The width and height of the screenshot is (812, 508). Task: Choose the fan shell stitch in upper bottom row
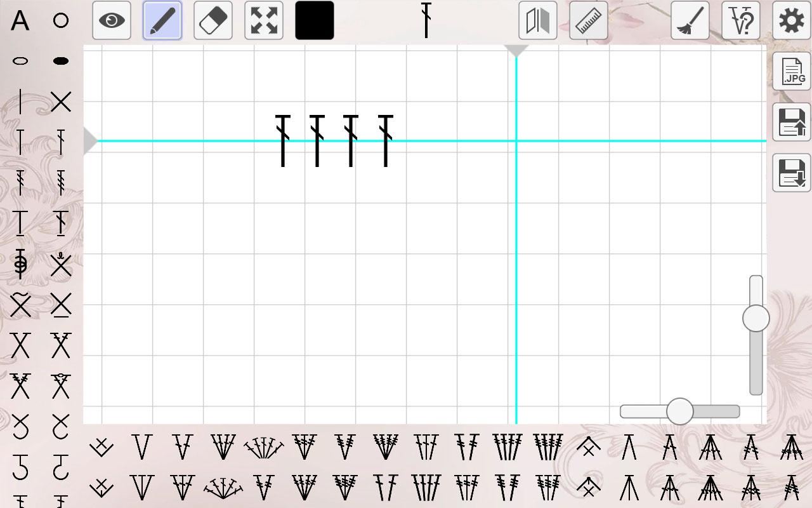(264, 447)
